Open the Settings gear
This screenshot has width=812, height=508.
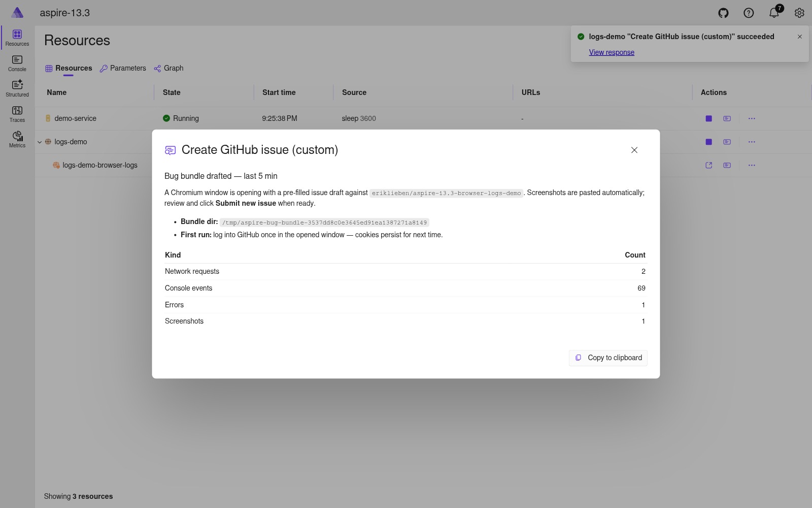(799, 13)
